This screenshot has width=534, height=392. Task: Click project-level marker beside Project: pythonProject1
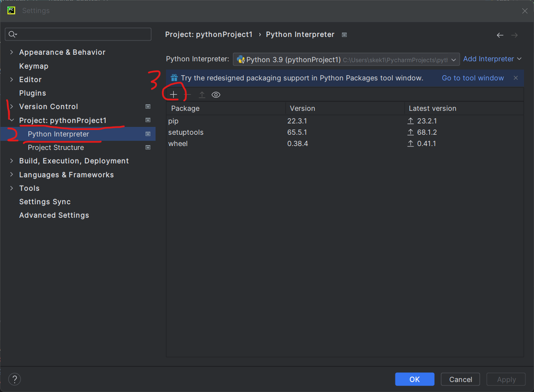click(148, 120)
